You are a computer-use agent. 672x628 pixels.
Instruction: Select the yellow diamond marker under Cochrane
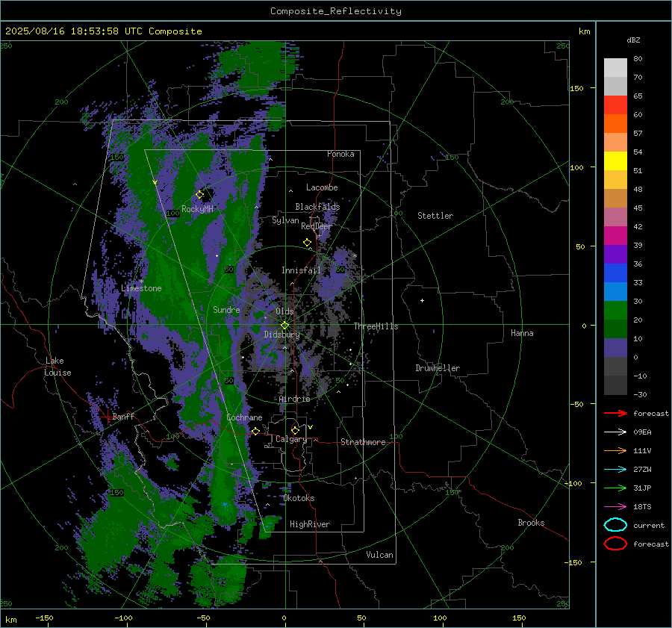click(x=255, y=432)
